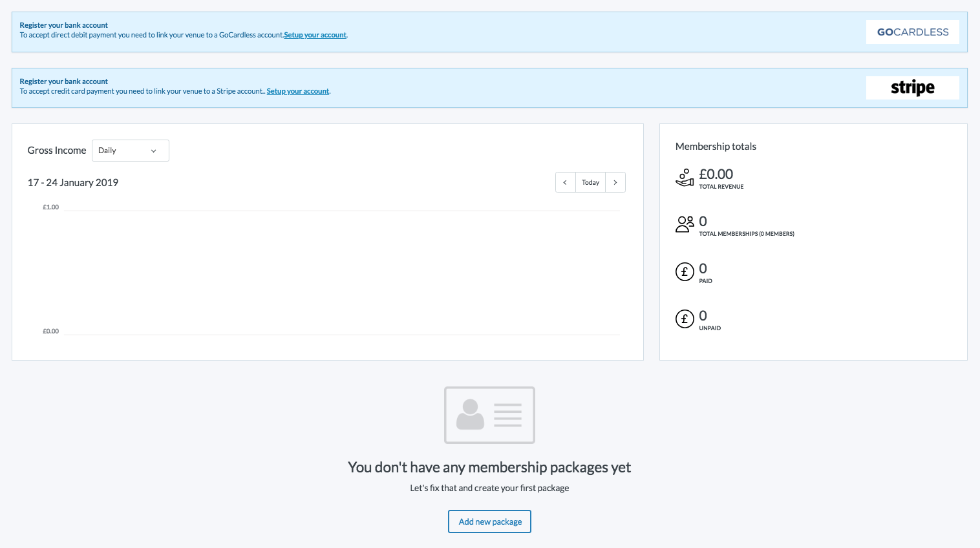Advance to next date range with right chevron

615,182
